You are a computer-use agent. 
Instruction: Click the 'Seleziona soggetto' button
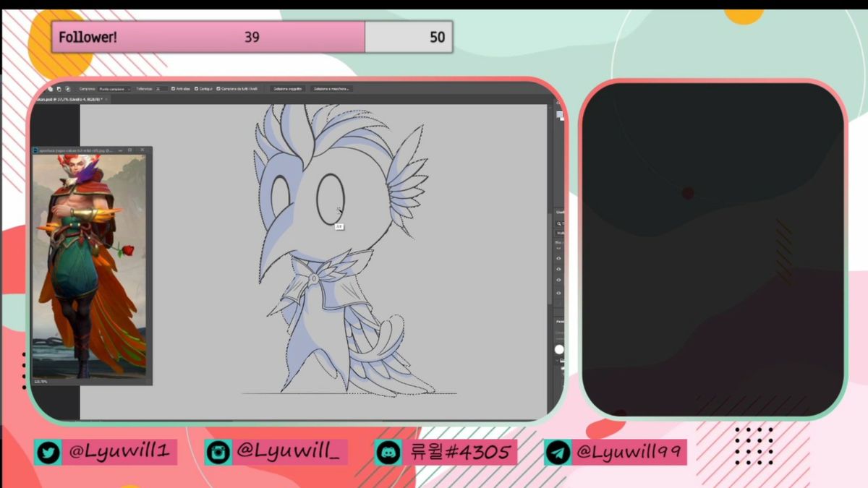pyautogui.click(x=287, y=89)
